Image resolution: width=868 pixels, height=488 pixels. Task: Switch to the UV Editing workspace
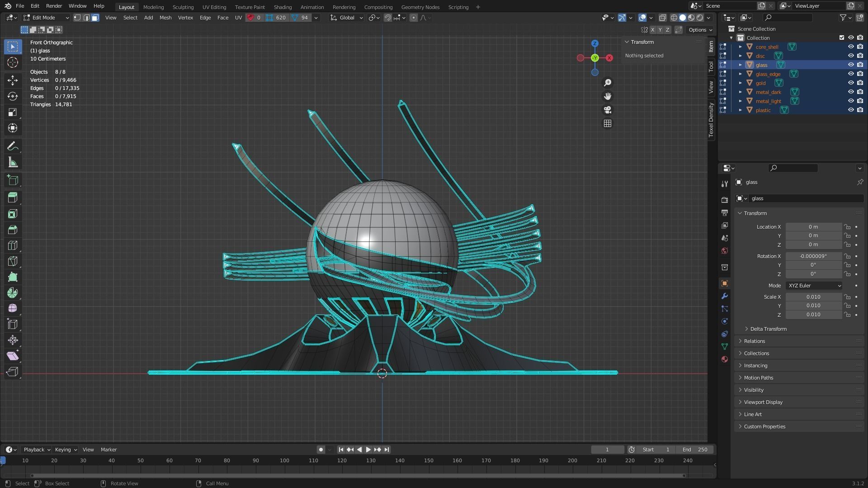pyautogui.click(x=214, y=7)
